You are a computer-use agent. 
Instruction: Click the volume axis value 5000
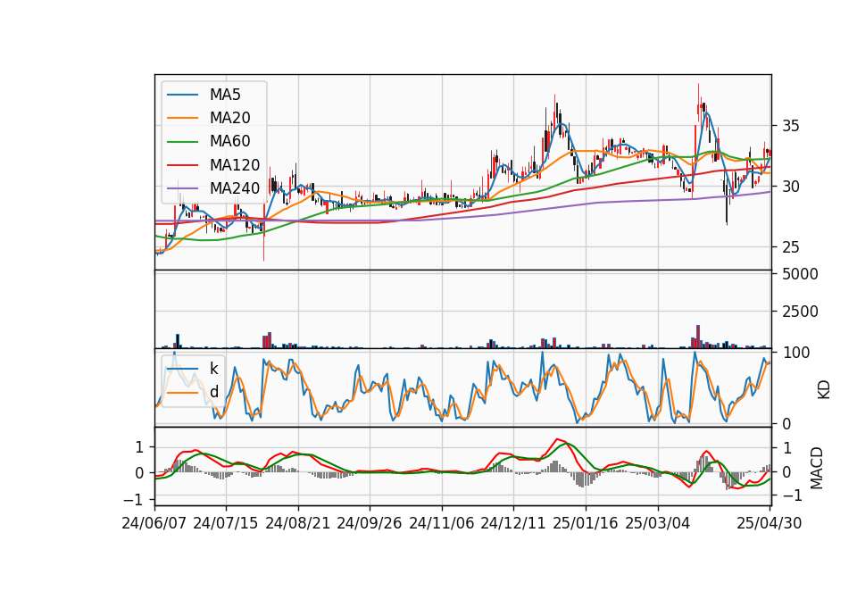click(x=800, y=274)
